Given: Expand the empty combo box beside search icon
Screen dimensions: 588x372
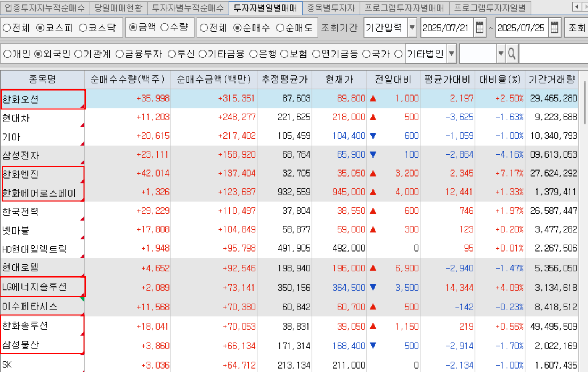Looking at the screenshot, I should pos(501,54).
